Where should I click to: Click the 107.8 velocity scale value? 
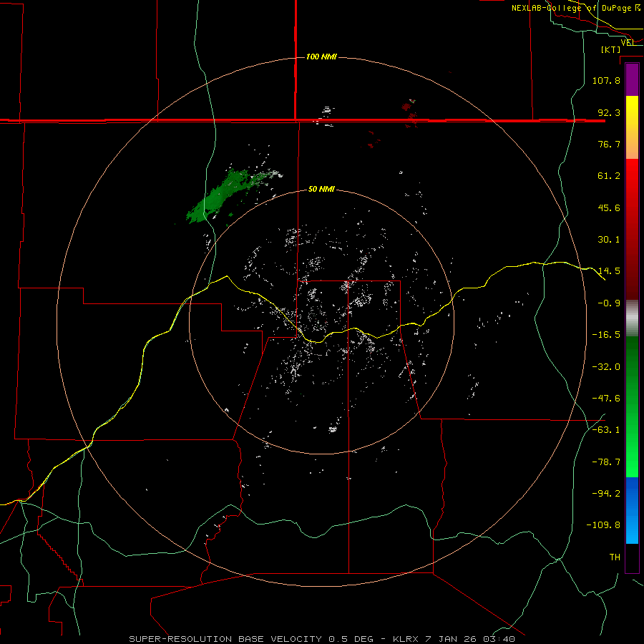pyautogui.click(x=606, y=80)
